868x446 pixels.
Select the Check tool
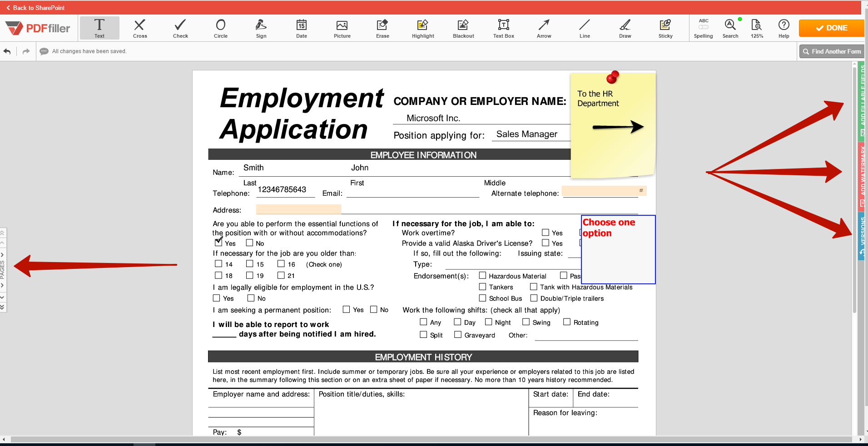click(x=180, y=28)
